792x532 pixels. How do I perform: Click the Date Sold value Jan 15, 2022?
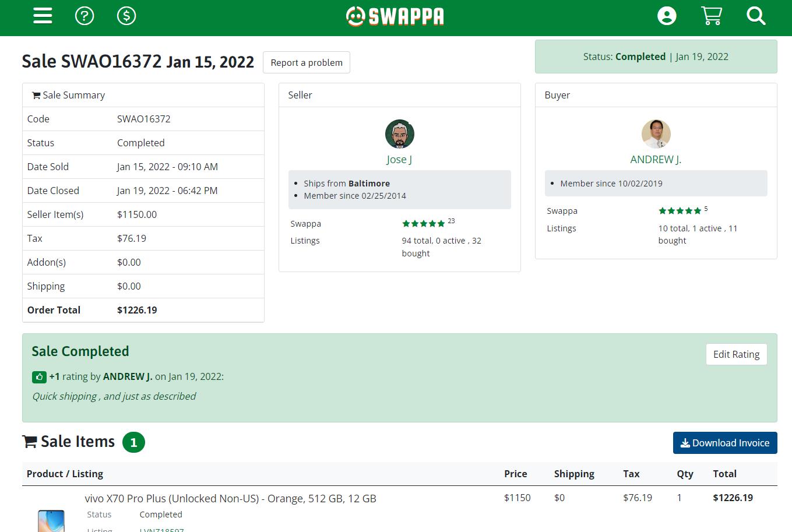(x=167, y=167)
